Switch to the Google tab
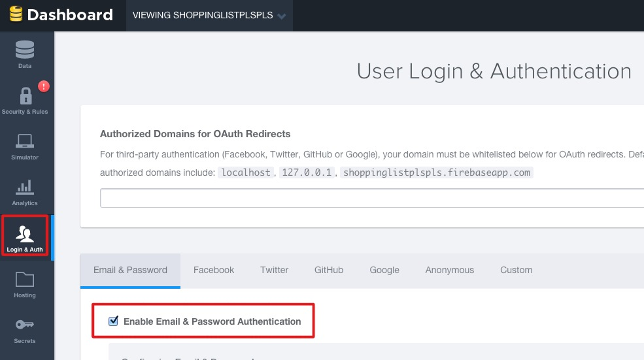Image resolution: width=644 pixels, height=360 pixels. pyautogui.click(x=384, y=270)
